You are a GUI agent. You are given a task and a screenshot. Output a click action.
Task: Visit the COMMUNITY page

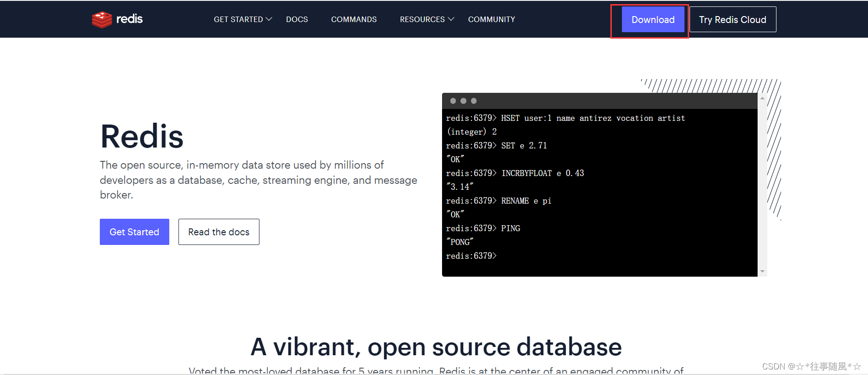[492, 19]
